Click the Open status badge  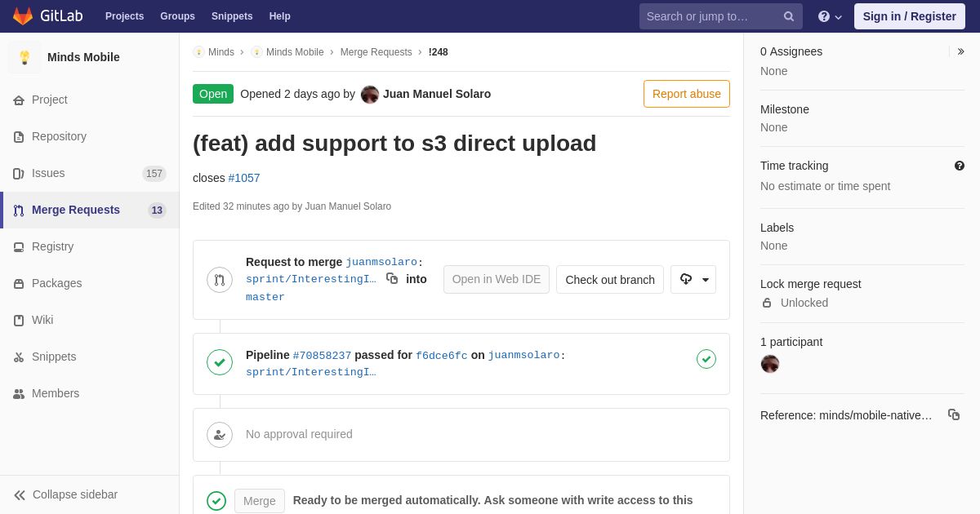213,94
